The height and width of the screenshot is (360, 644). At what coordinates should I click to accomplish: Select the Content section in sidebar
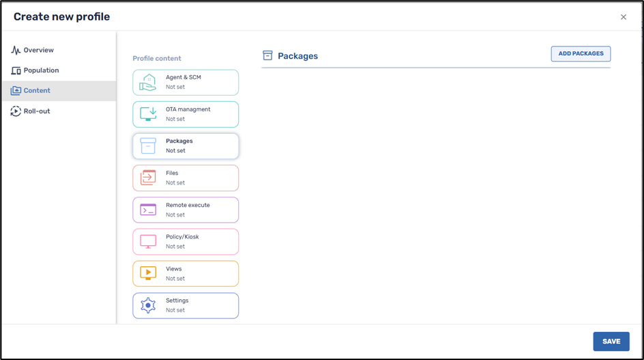[37, 90]
